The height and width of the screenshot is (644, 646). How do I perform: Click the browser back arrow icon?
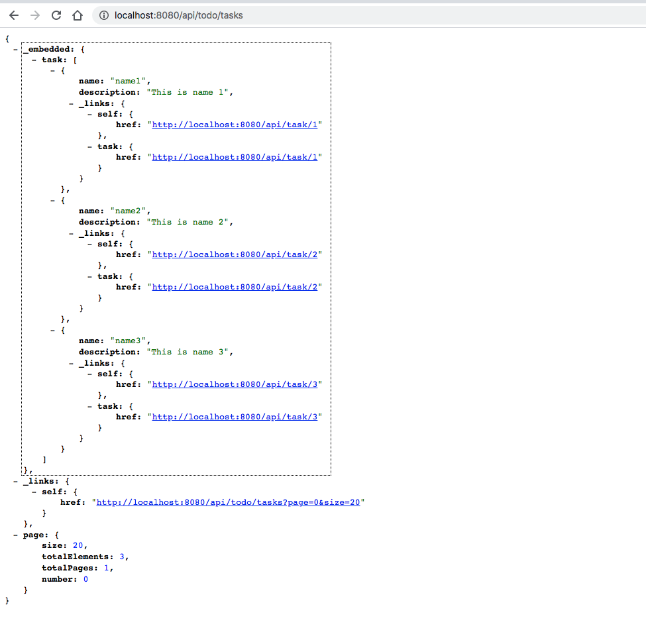(x=14, y=15)
